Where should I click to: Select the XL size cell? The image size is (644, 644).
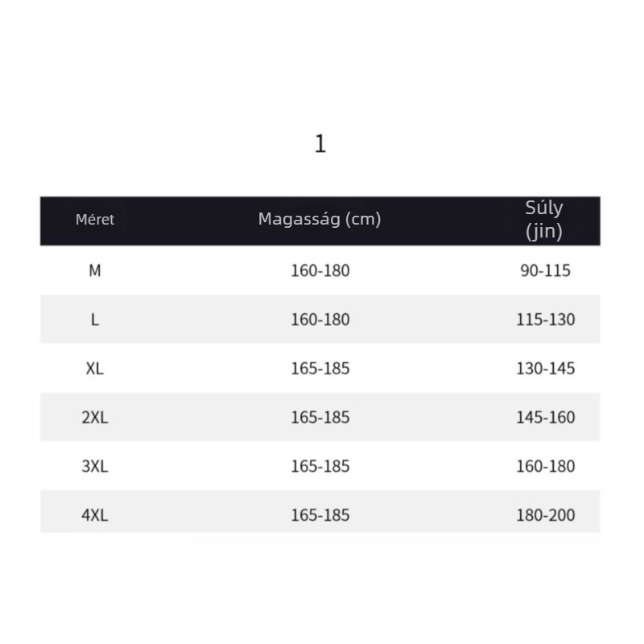click(x=95, y=369)
